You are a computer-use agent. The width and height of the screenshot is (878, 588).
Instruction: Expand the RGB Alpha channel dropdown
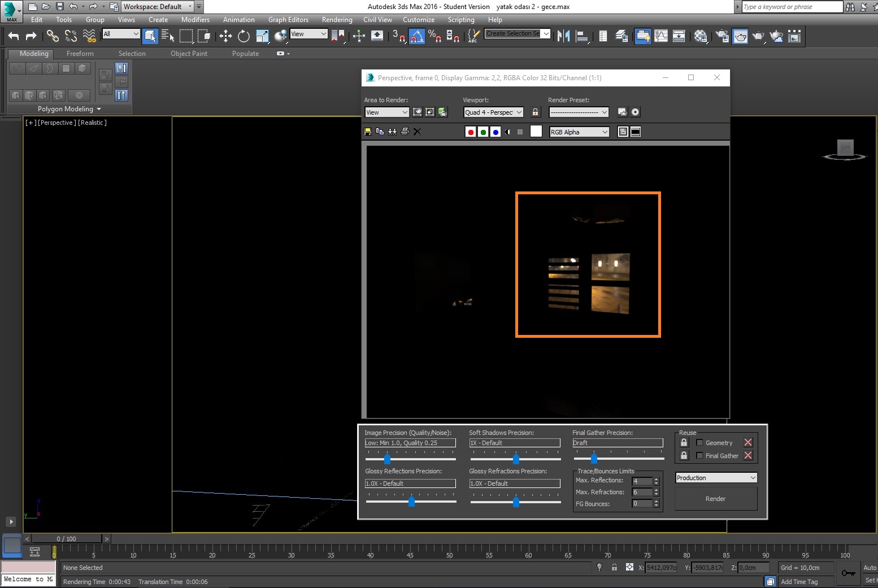click(x=579, y=132)
